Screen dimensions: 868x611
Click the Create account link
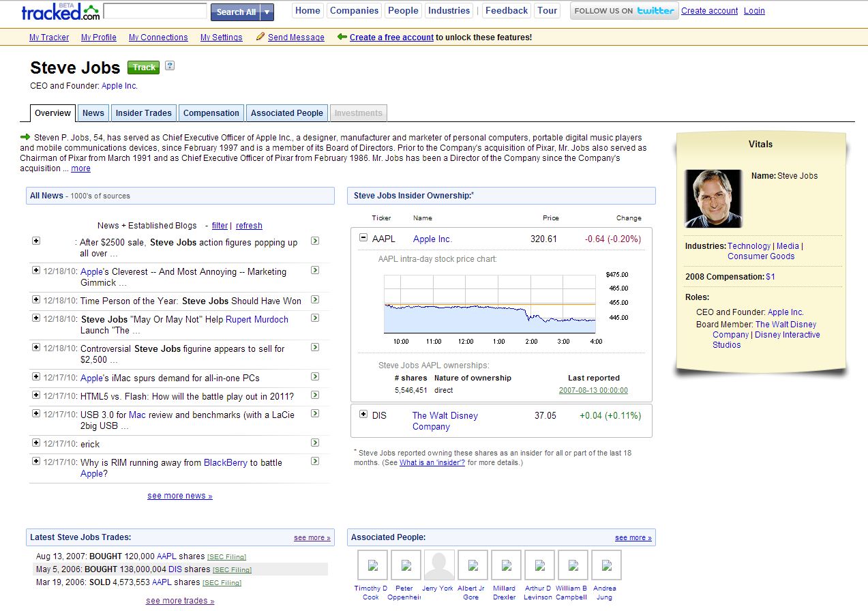coord(709,11)
